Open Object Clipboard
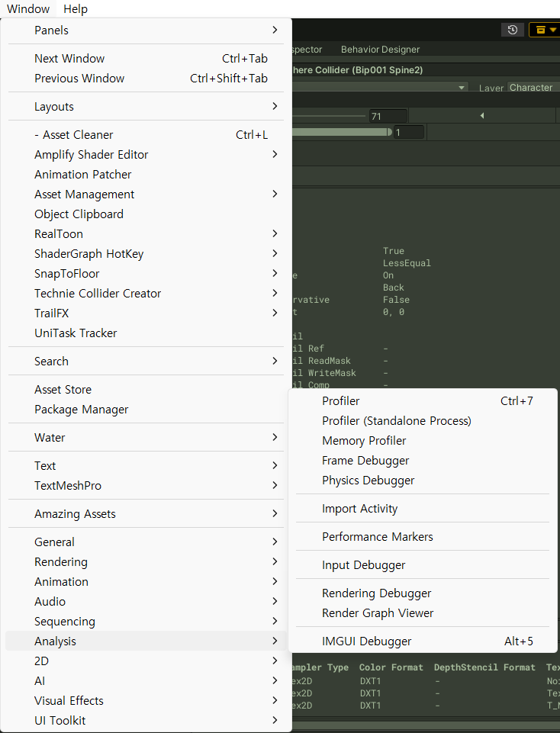The height and width of the screenshot is (733, 560). [x=146, y=214]
